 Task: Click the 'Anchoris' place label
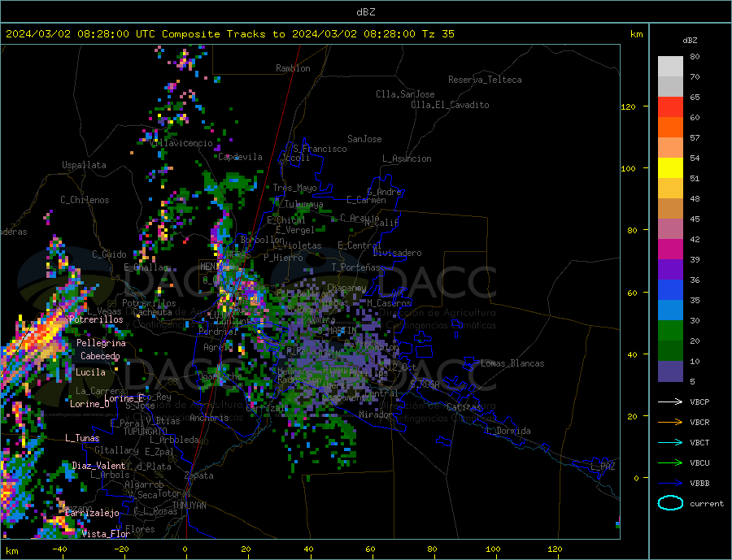(x=209, y=418)
